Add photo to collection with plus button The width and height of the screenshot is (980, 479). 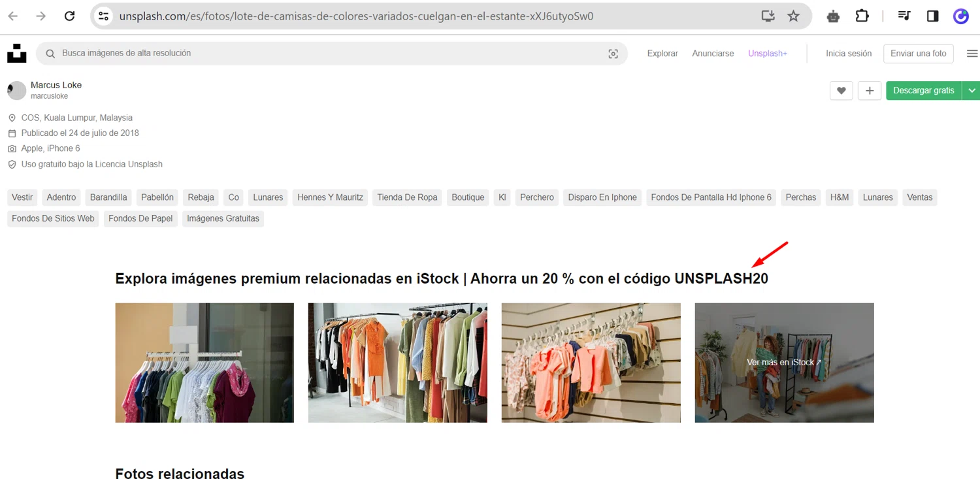tap(870, 91)
